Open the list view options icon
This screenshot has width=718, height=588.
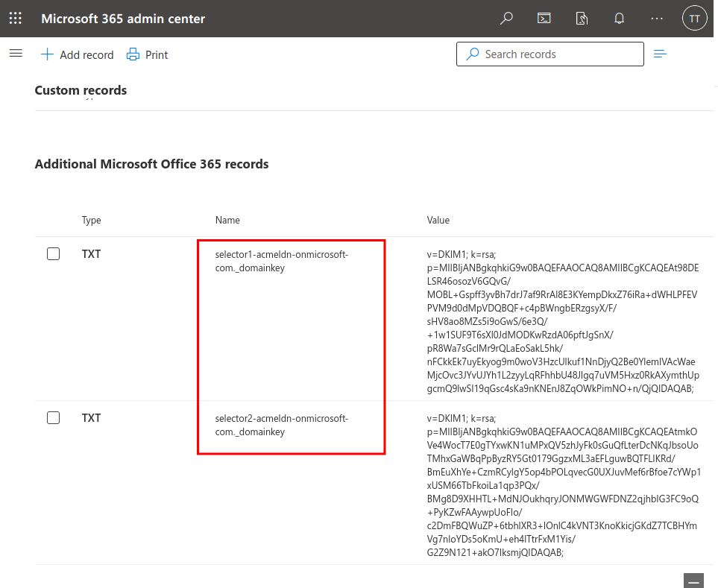pos(660,54)
